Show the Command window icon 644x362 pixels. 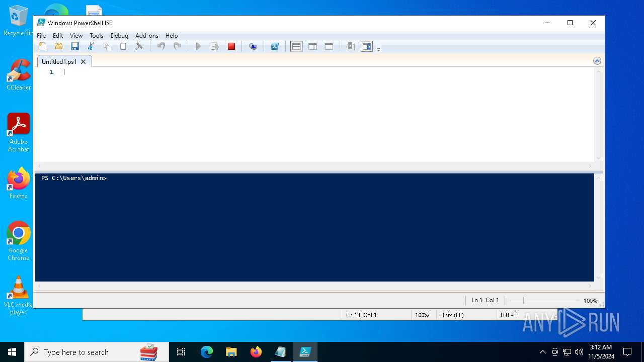(351, 47)
